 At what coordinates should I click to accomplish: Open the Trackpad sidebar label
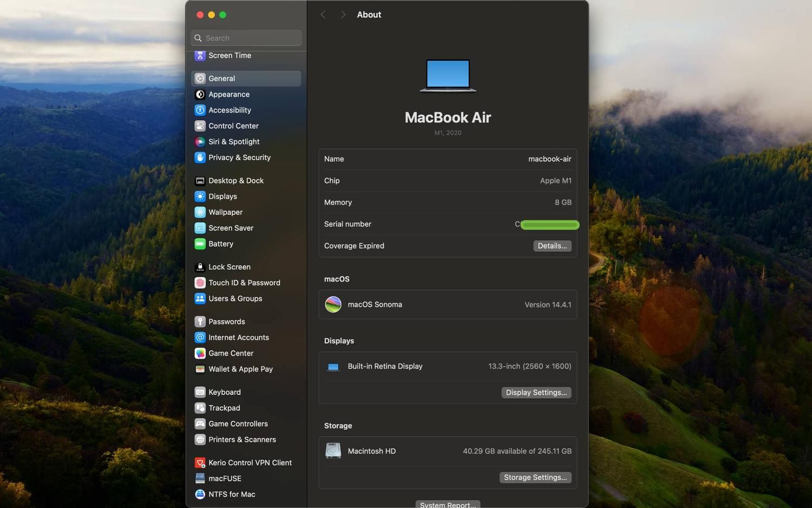pyautogui.click(x=224, y=408)
